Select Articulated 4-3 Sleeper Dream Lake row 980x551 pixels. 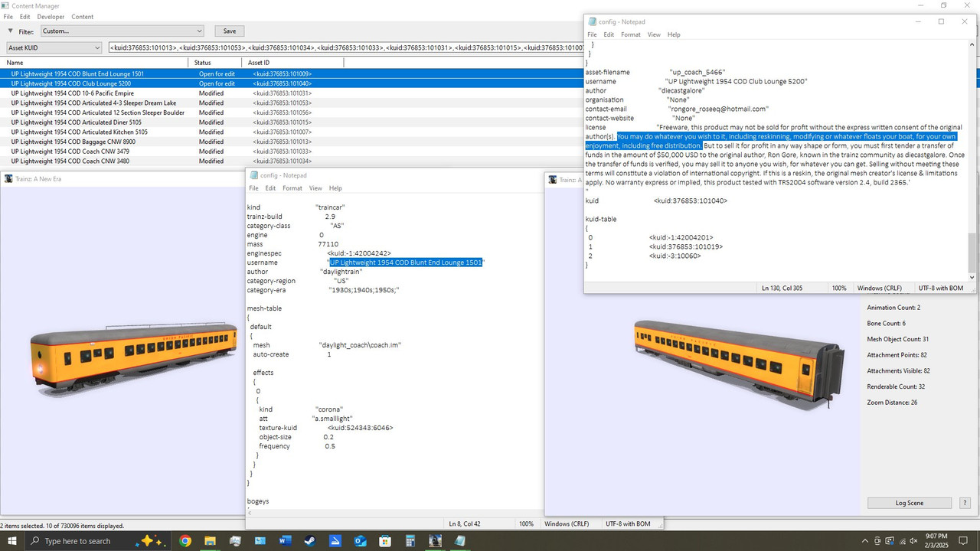coord(291,103)
